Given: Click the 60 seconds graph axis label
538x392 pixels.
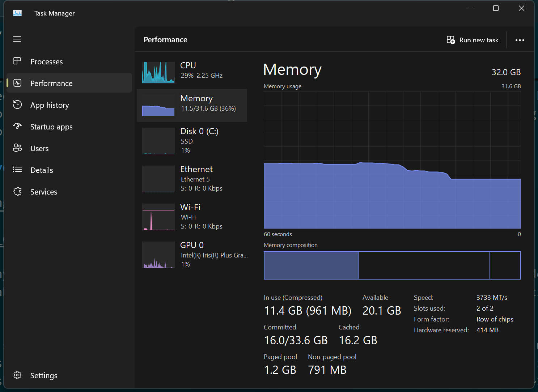Looking at the screenshot, I should click(x=278, y=234).
